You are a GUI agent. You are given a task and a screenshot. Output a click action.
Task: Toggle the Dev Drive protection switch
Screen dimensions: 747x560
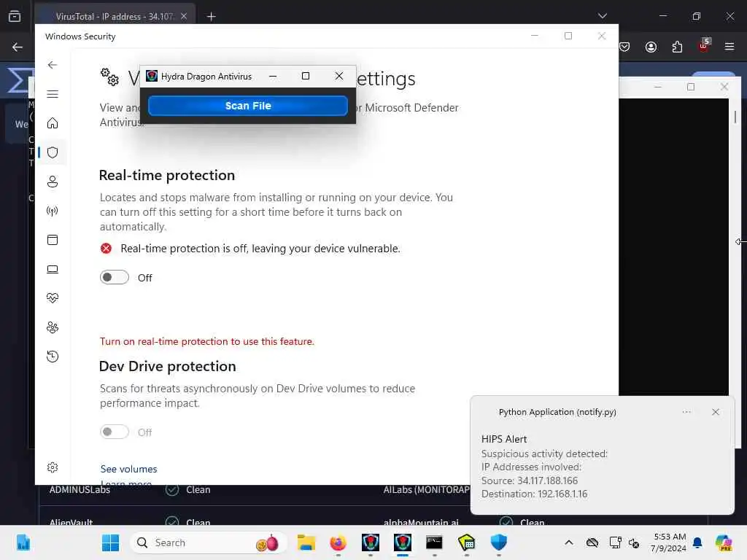pos(115,432)
